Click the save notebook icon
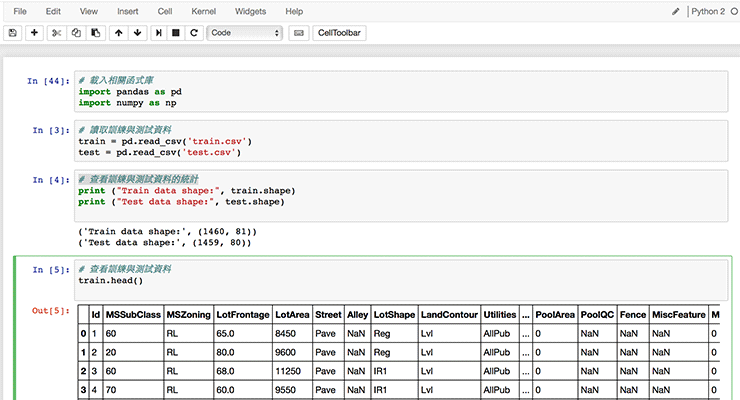The image size is (740, 400). click(x=12, y=33)
